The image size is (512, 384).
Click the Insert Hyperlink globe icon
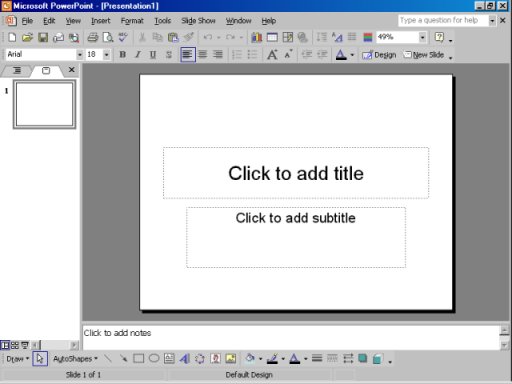point(303,37)
